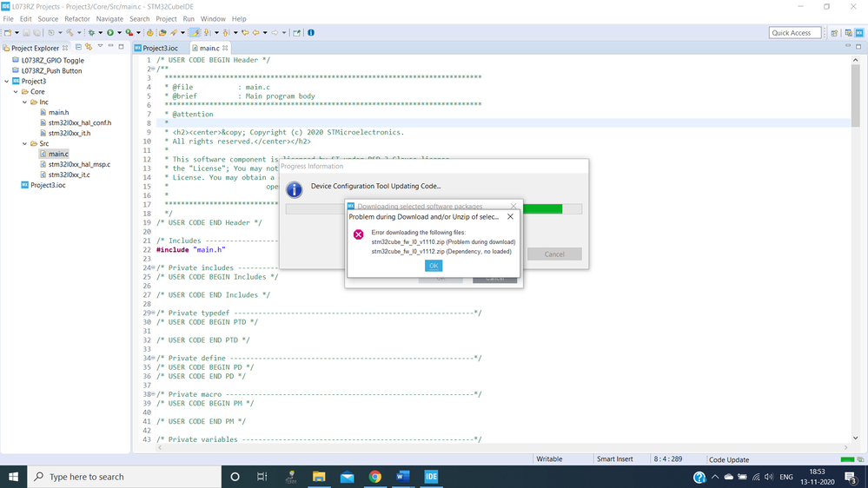Image resolution: width=868 pixels, height=488 pixels.
Task: Toggle folding at line 34 Private define
Action: coord(153,358)
